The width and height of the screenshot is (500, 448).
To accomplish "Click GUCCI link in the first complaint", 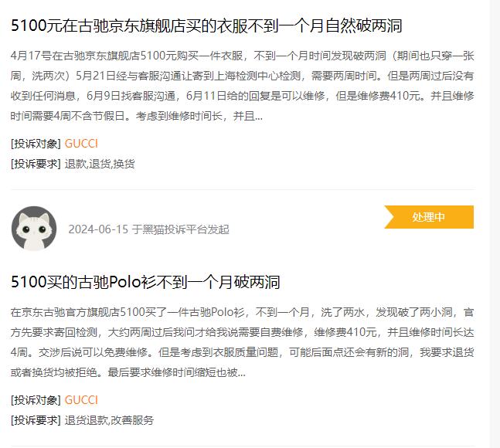I will point(81,144).
